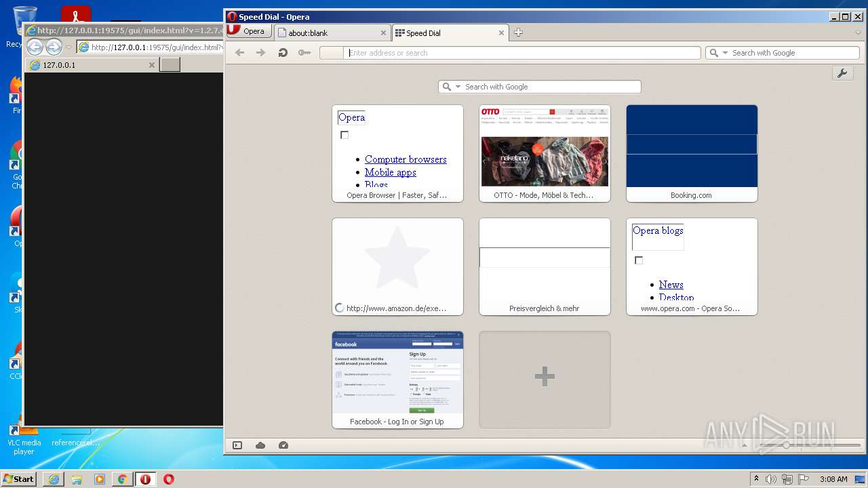Go forward in Opera navigation
Screen dimensions: 868x488
click(260, 53)
